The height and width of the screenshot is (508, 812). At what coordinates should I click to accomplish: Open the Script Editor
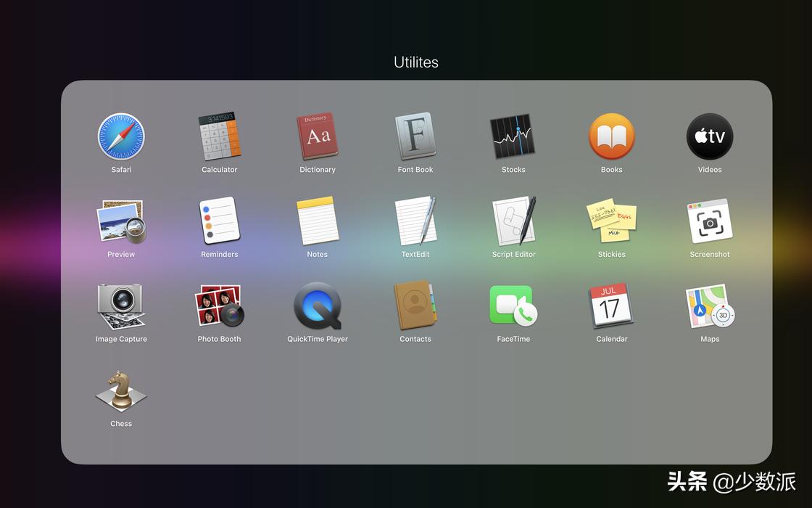(x=513, y=221)
